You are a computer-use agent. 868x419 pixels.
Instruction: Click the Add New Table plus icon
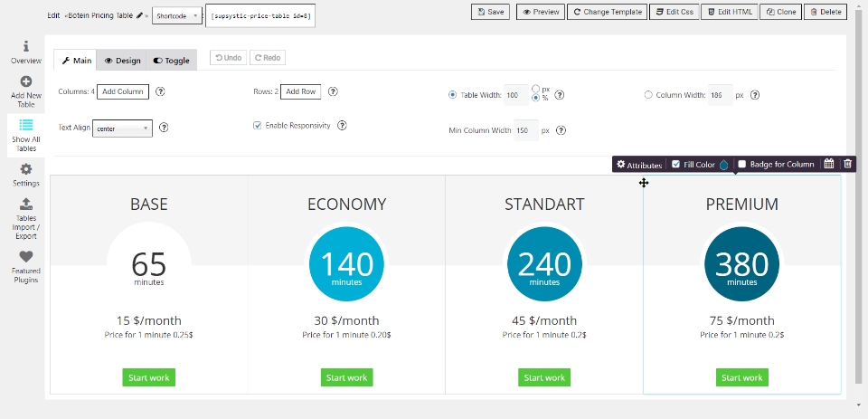(x=26, y=82)
